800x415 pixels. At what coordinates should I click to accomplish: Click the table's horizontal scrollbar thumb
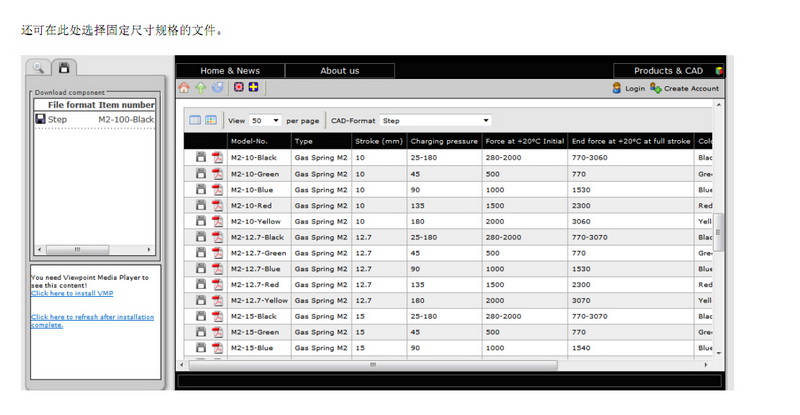click(373, 365)
